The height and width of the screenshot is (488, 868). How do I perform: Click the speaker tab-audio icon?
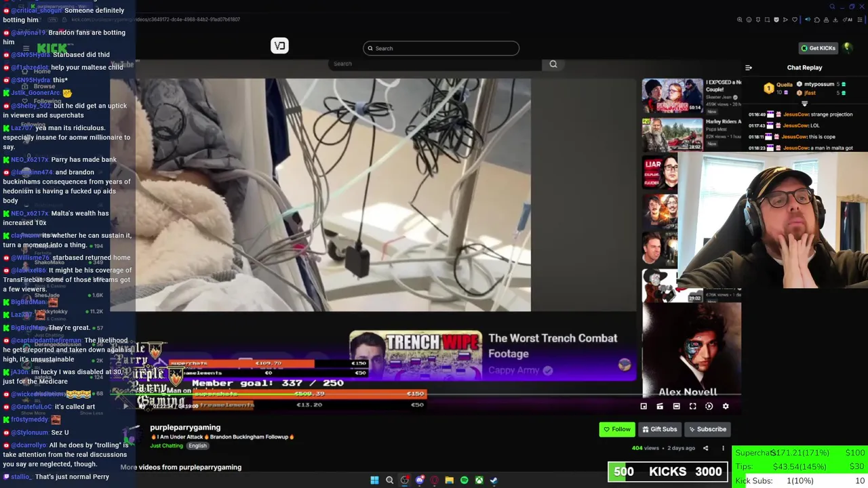coord(808,20)
